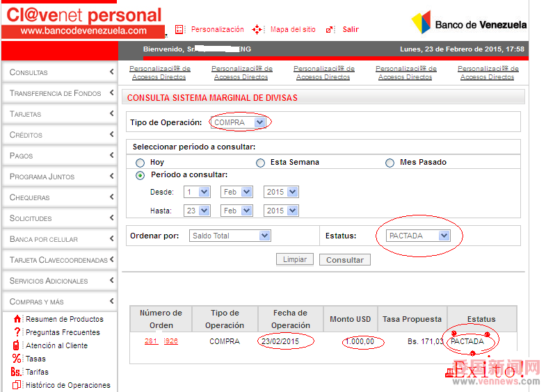Open the Tipo de Operación dropdown
Image resolution: width=546 pixels, height=392 pixels.
(238, 122)
